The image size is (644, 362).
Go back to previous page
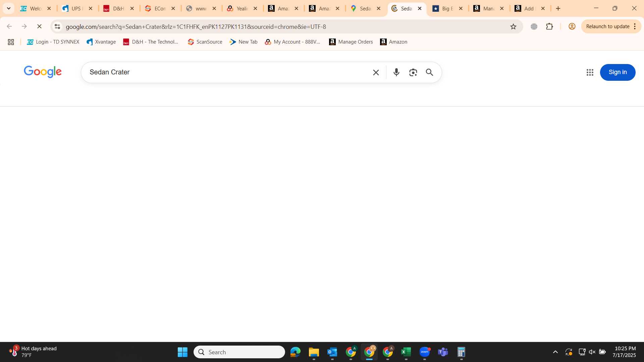click(x=9, y=26)
